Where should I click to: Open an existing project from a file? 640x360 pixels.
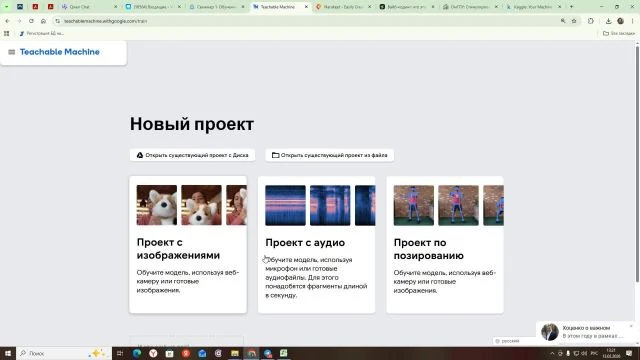[329, 155]
